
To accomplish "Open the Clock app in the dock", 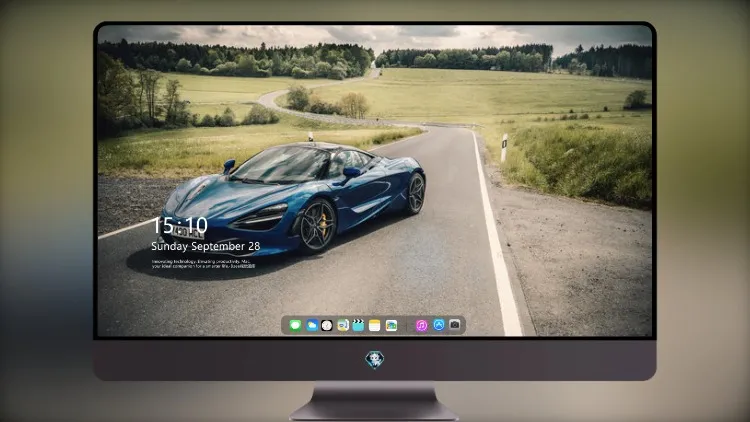I will tap(327, 325).
